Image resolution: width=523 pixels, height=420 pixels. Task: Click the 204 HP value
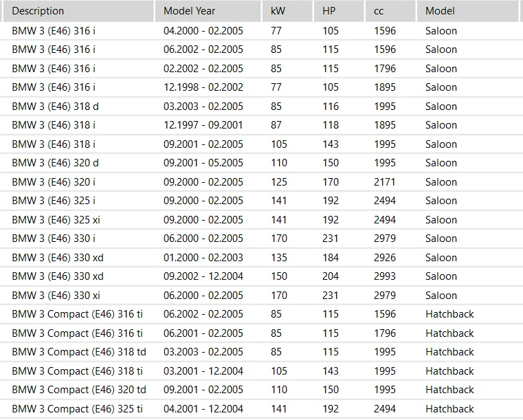click(331, 276)
